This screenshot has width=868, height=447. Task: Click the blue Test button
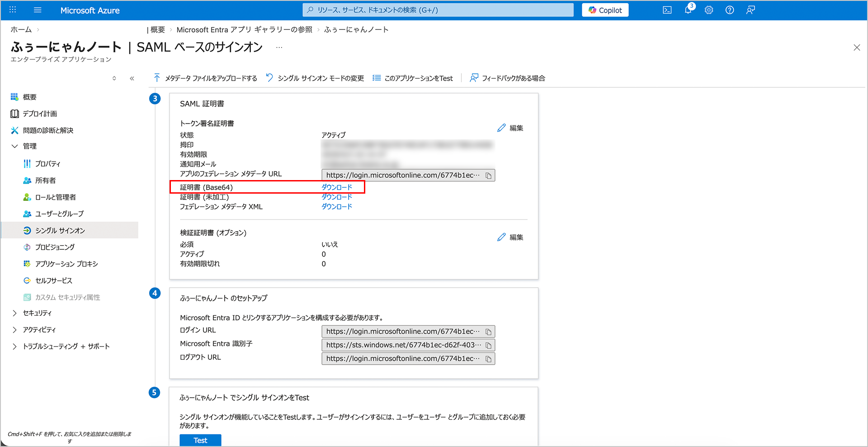tap(200, 440)
